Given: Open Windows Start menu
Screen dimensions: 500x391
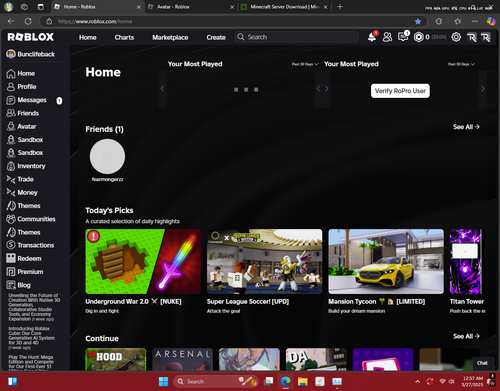Looking at the screenshot, I should tap(163, 381).
